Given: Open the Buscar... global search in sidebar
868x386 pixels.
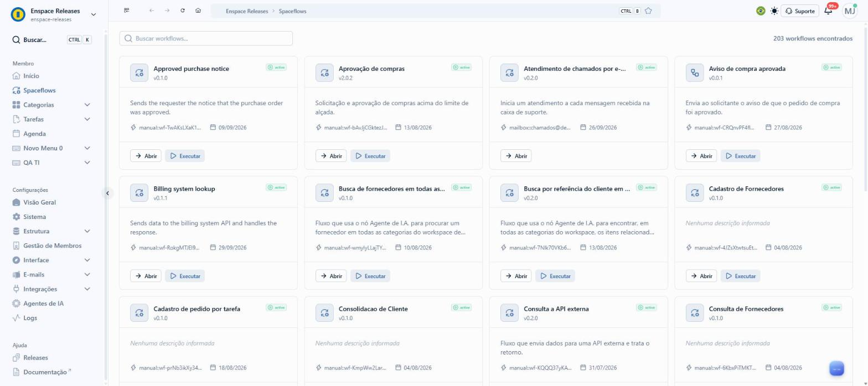Looking at the screenshot, I should pos(52,40).
